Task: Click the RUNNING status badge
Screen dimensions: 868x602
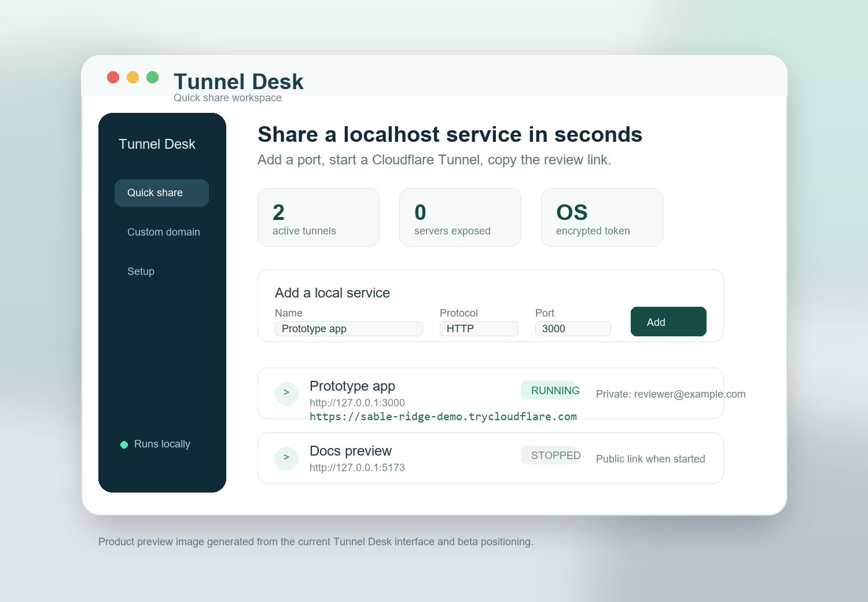Action: click(x=549, y=390)
